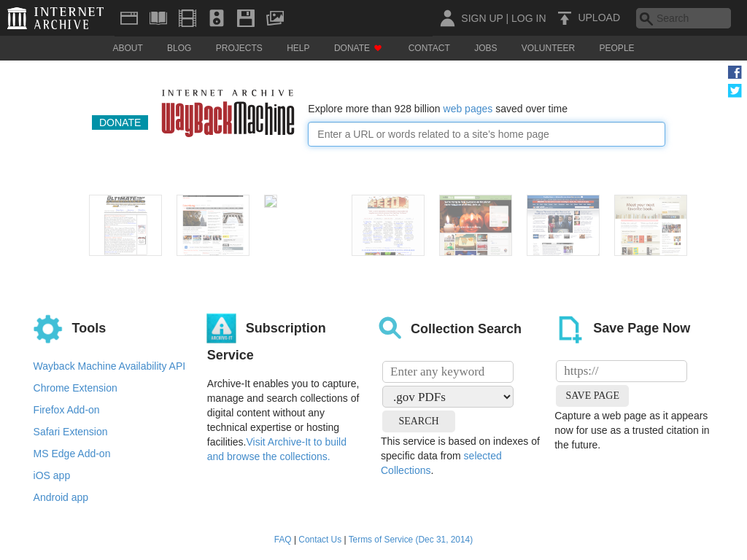
Task: Open the Jobs menu item
Action: pyautogui.click(x=485, y=48)
